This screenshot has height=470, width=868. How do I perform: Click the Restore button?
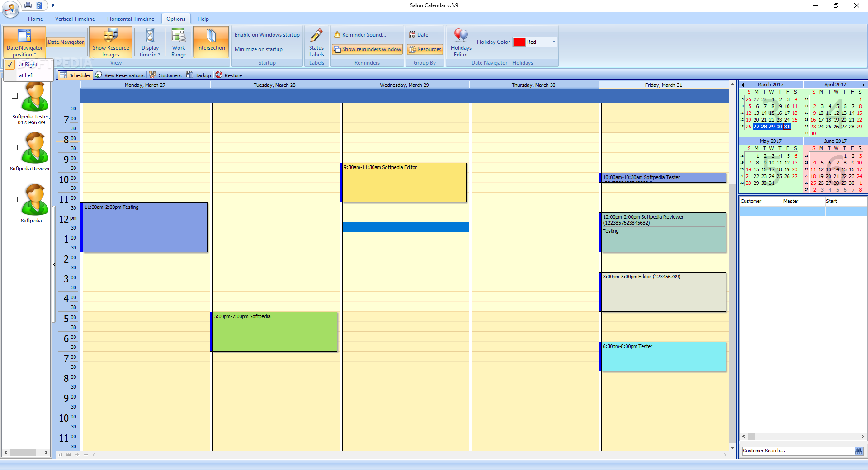(x=229, y=75)
